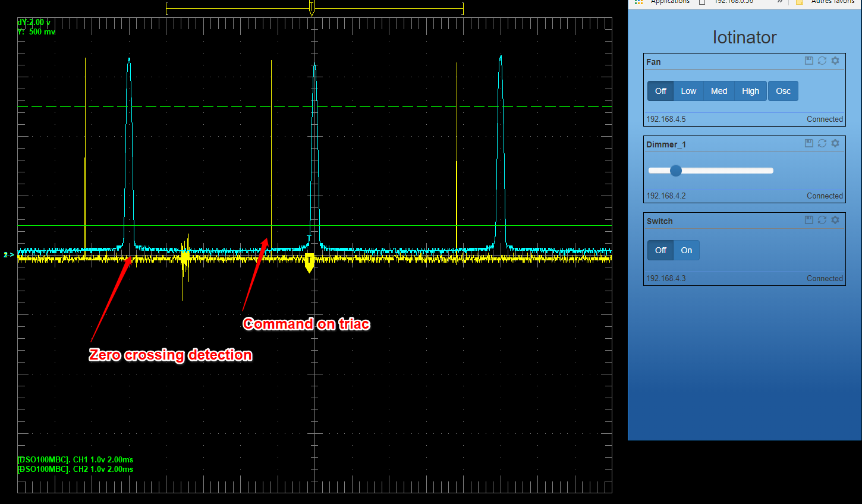This screenshot has width=862, height=504.
Task: Click the save icon on the Fan card
Action: click(809, 61)
